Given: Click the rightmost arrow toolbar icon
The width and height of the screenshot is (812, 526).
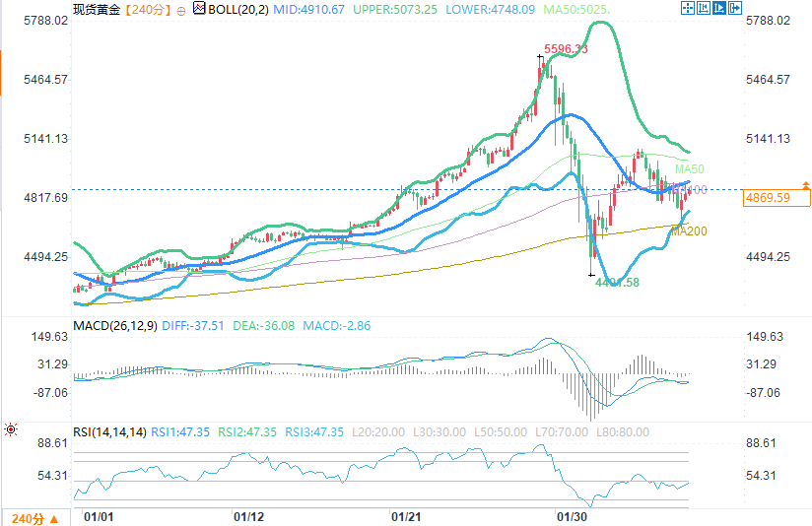Looking at the screenshot, I should pyautogui.click(x=735, y=9).
